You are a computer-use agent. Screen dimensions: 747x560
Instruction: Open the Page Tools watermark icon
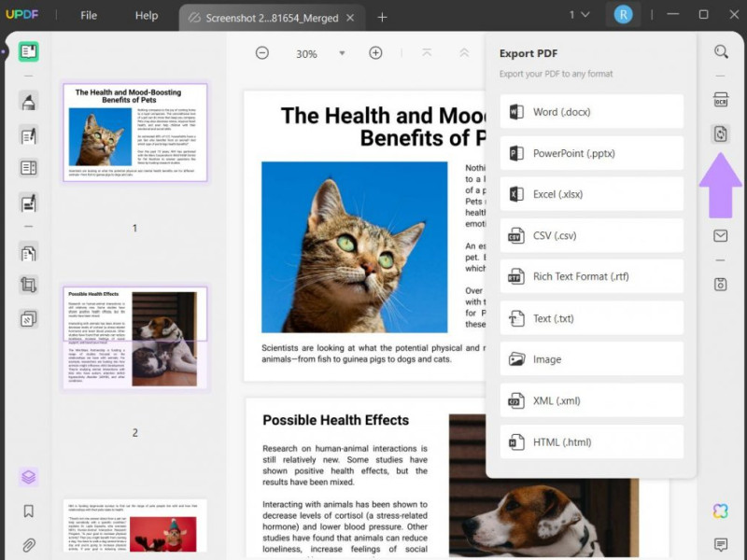click(x=29, y=318)
